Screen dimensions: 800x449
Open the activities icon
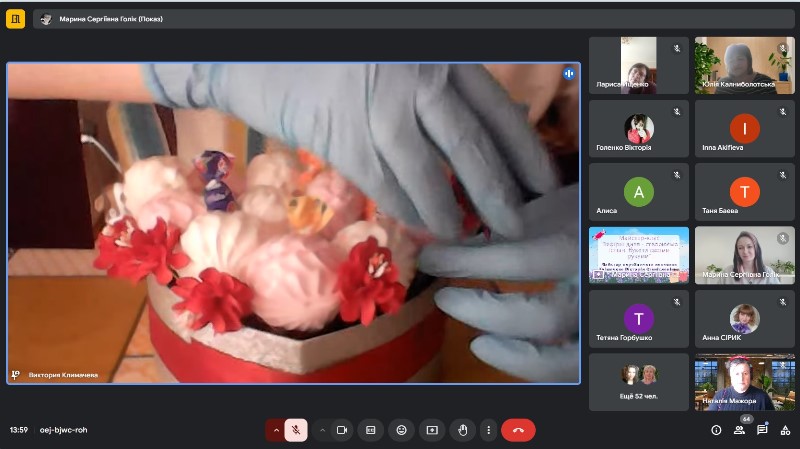pyautogui.click(x=785, y=430)
